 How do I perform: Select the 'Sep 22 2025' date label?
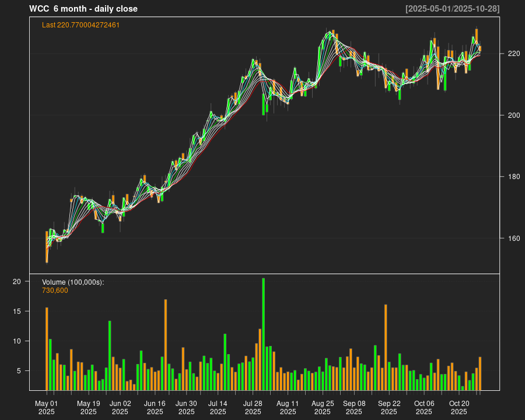(389, 407)
